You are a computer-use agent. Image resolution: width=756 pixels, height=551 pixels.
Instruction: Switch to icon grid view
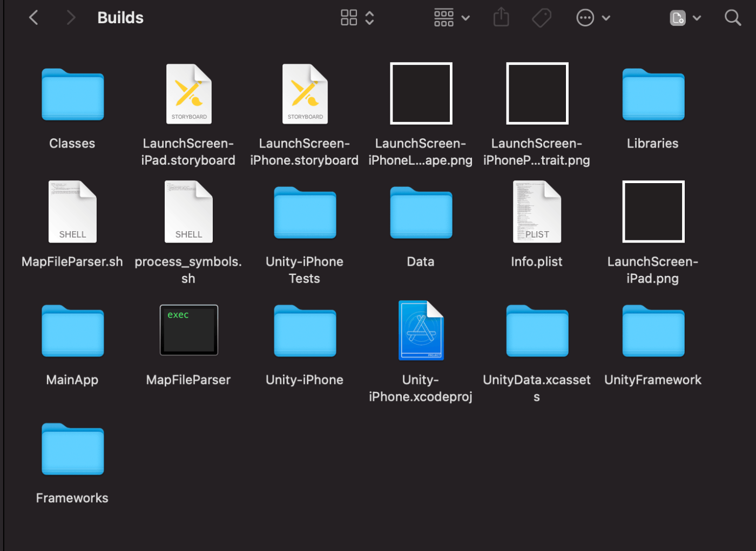click(349, 18)
